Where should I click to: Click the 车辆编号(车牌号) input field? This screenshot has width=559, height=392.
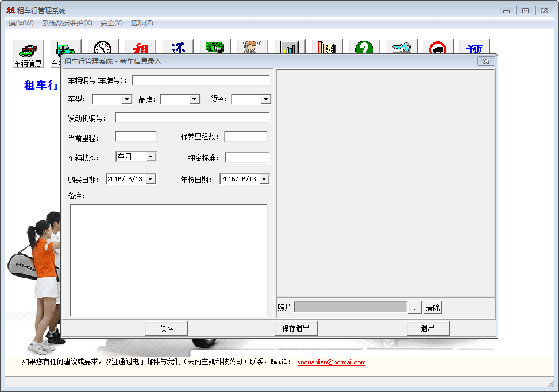click(x=201, y=80)
